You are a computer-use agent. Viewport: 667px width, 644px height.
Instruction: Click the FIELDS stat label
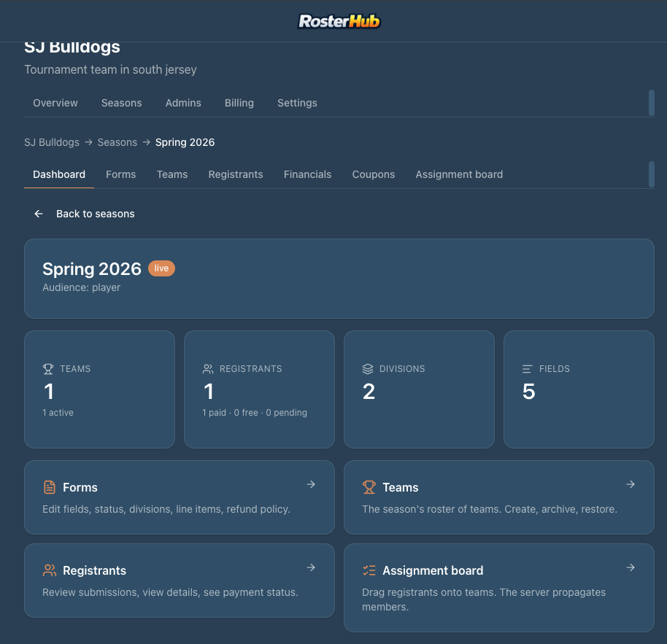pos(555,369)
